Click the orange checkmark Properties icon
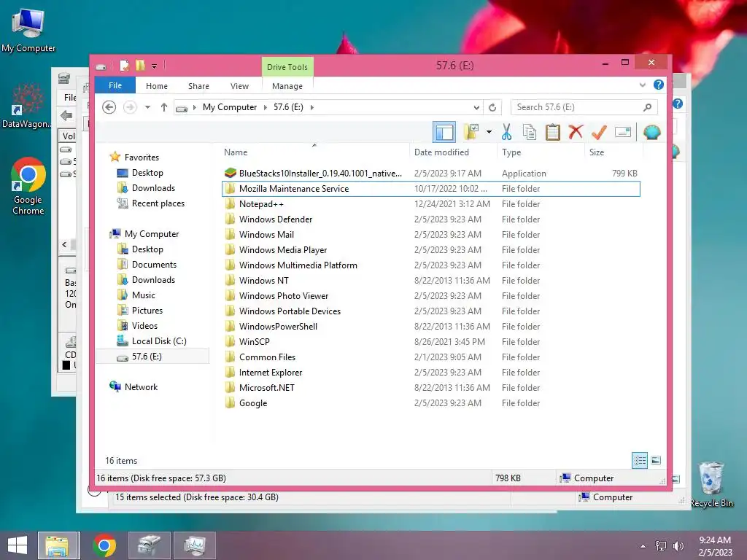This screenshot has height=560, width=747. 599,132
